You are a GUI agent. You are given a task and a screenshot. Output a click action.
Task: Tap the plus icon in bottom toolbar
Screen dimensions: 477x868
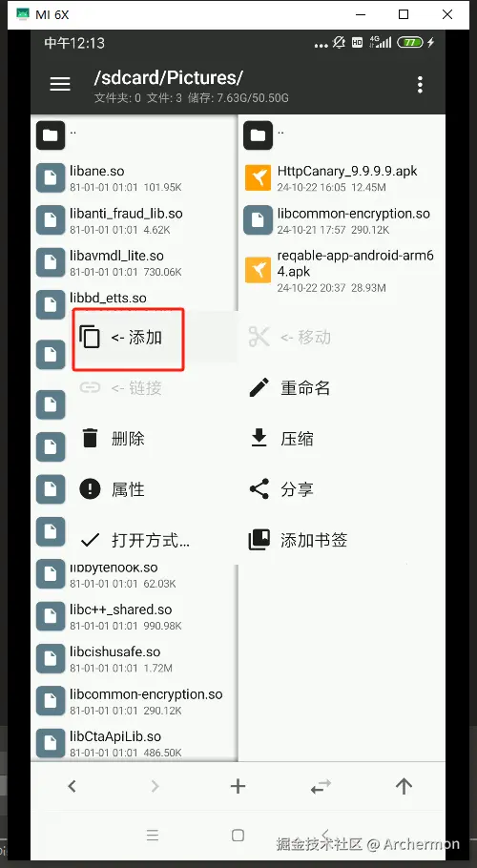pyautogui.click(x=238, y=786)
